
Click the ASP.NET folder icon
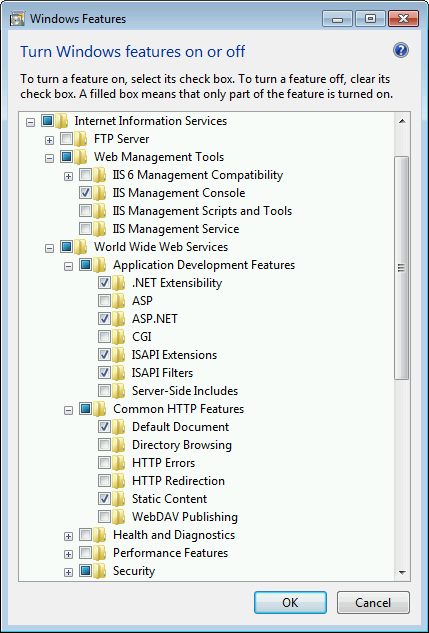[x=119, y=319]
